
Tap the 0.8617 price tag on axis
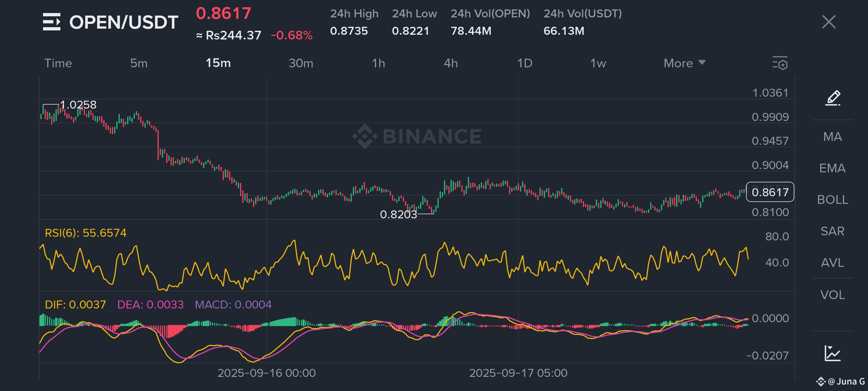(x=770, y=192)
